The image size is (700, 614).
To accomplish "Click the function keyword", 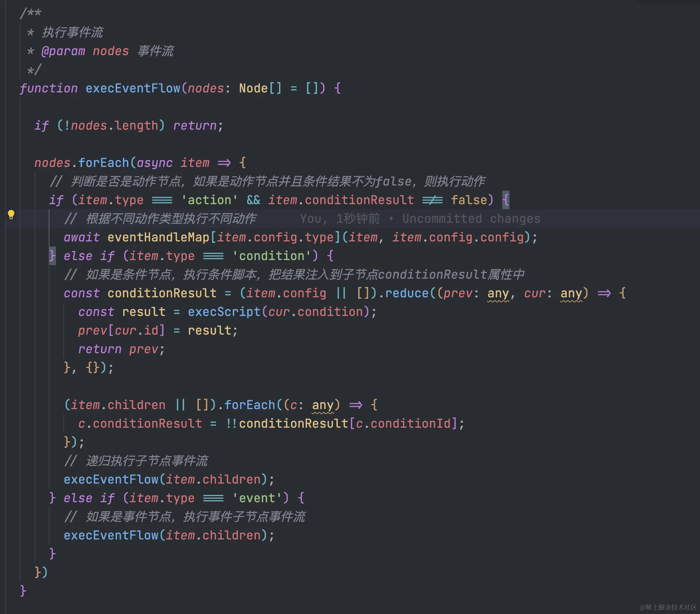I will pos(49,88).
